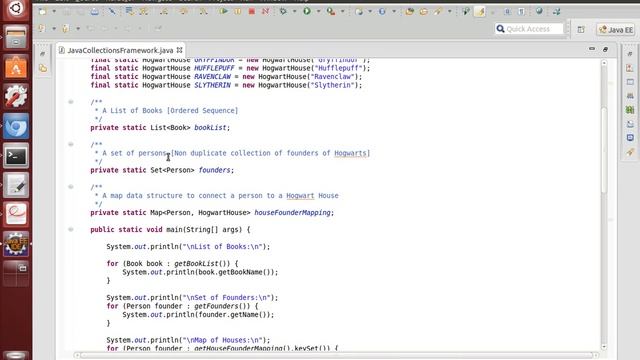Click the Open Type icon
640x360 pixels.
pos(409,11)
